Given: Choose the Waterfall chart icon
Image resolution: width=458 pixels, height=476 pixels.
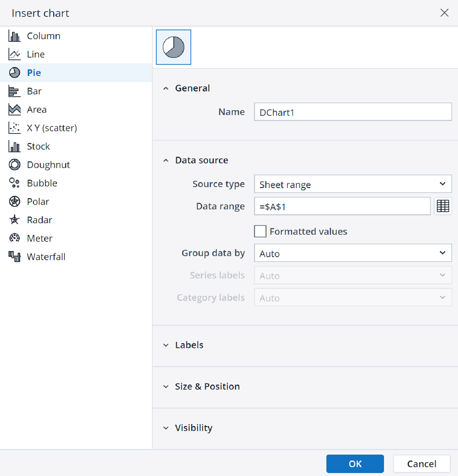Looking at the screenshot, I should click(x=14, y=257).
